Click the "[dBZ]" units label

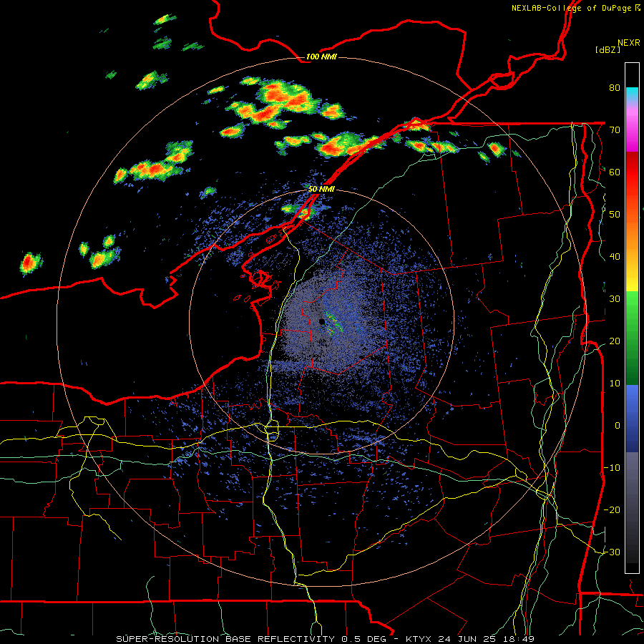(608, 50)
